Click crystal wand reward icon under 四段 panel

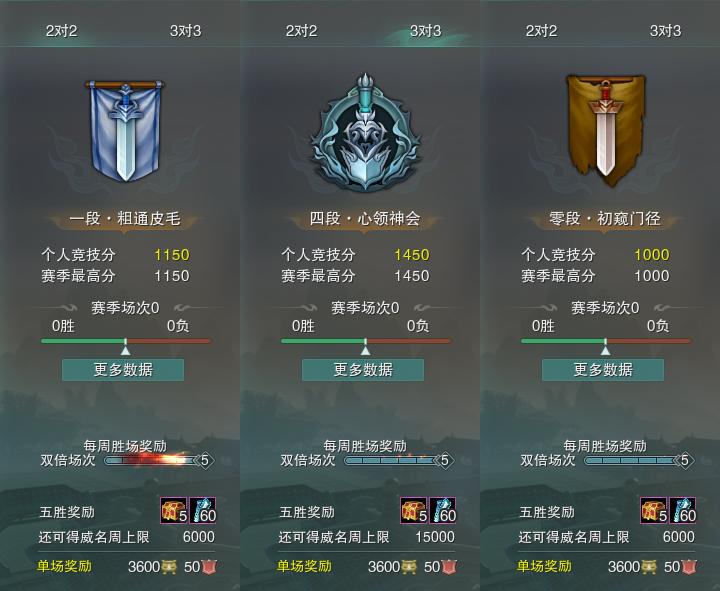click(443, 510)
